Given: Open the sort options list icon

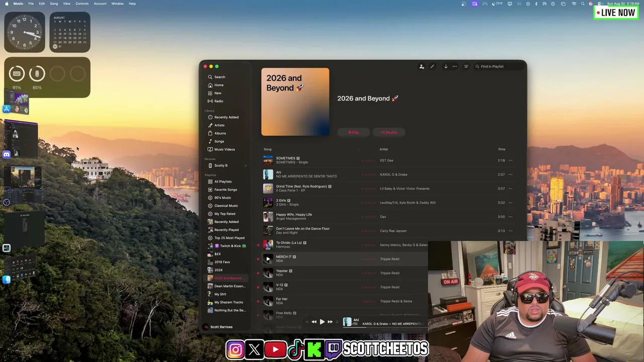Looking at the screenshot, I should [x=466, y=66].
